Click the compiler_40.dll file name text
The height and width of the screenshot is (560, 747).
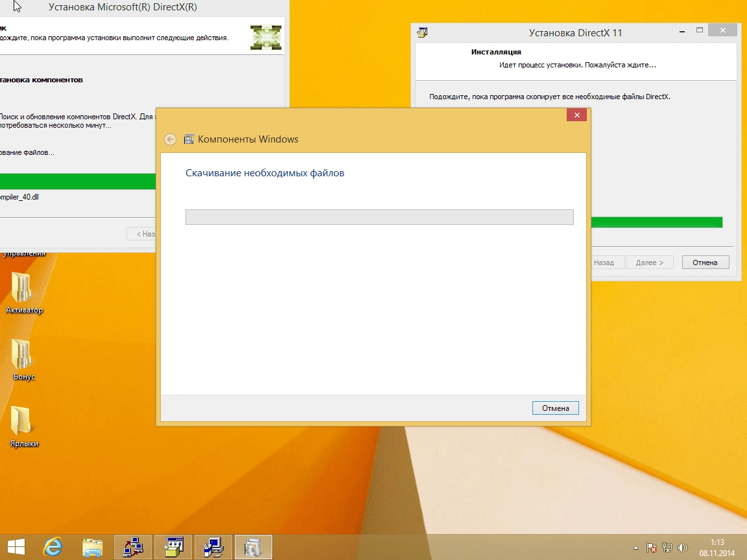coord(19,197)
